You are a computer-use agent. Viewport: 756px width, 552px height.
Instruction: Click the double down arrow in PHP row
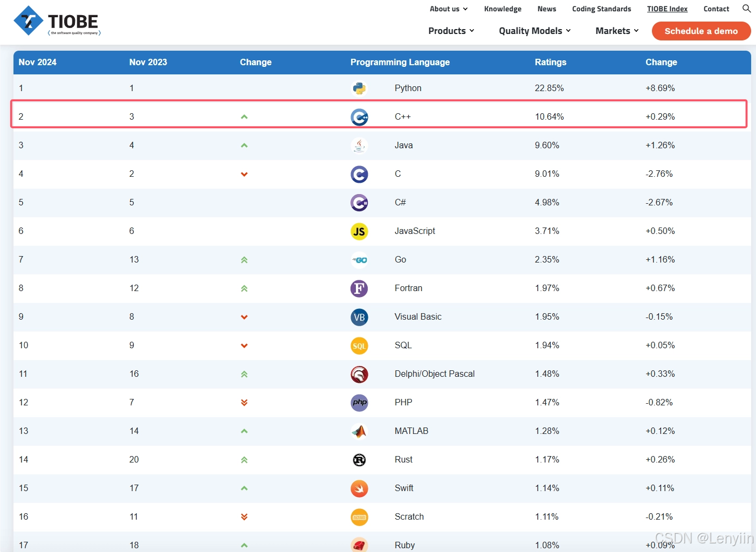[244, 403]
